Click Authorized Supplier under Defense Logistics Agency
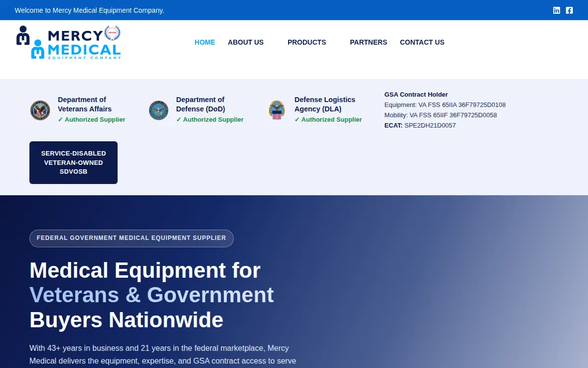 [x=328, y=120]
